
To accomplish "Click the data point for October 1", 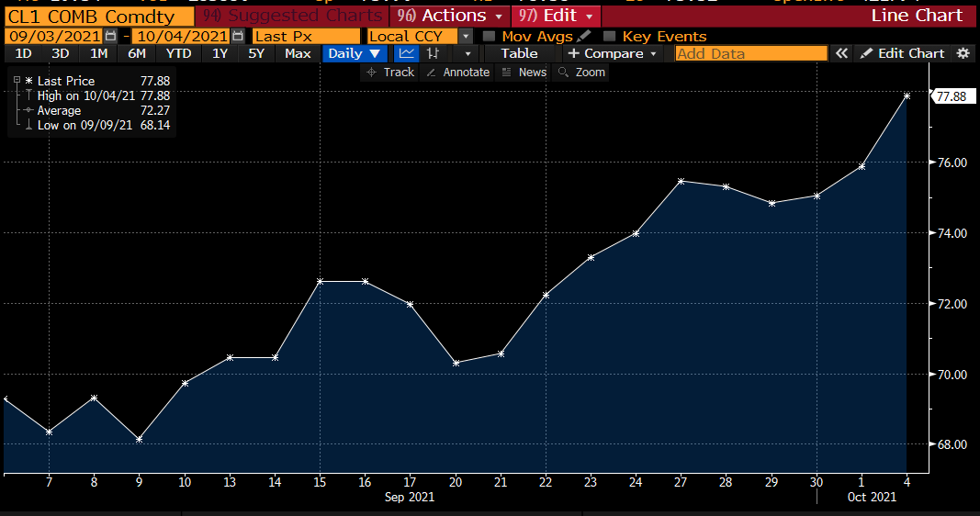I will (862, 167).
